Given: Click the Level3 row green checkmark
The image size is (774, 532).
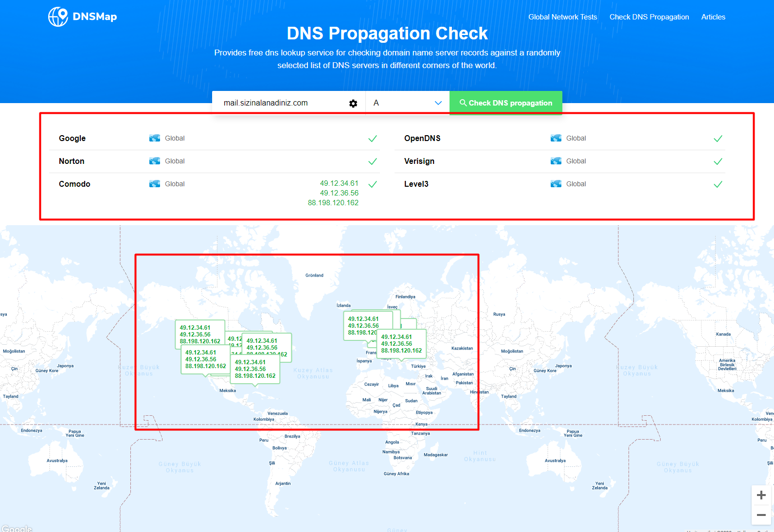Looking at the screenshot, I should pyautogui.click(x=718, y=184).
